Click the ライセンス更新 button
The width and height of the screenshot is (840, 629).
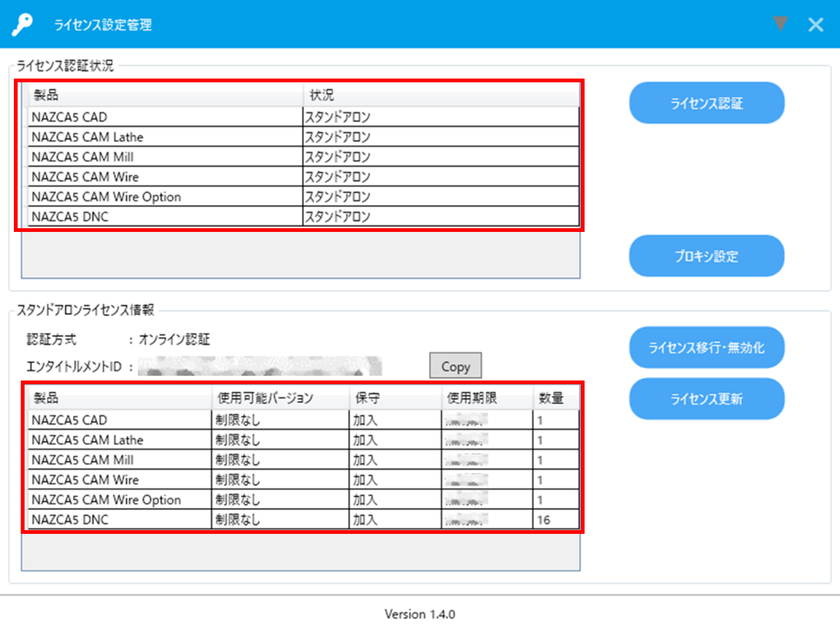tap(706, 399)
